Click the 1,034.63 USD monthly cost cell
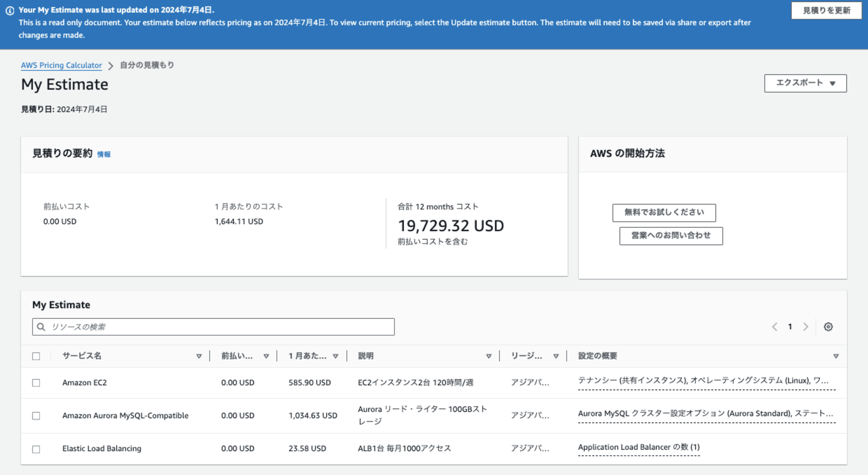This screenshot has width=868, height=475. [x=313, y=416]
